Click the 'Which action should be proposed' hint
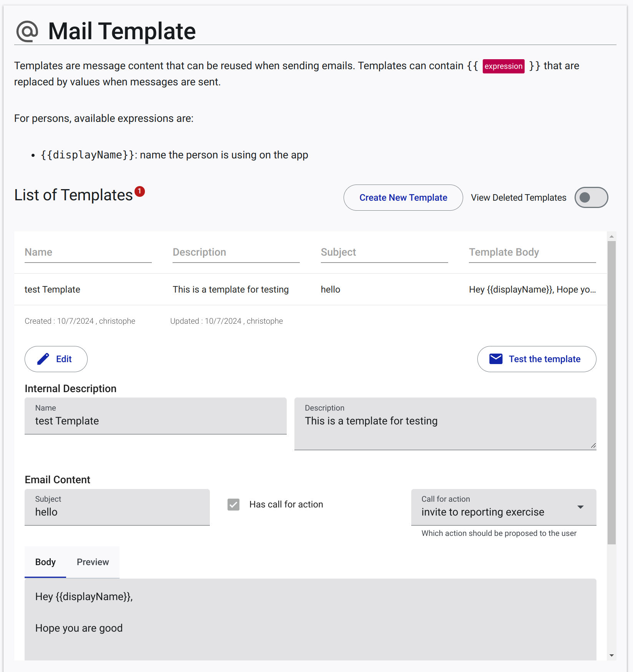633x672 pixels. tap(499, 533)
